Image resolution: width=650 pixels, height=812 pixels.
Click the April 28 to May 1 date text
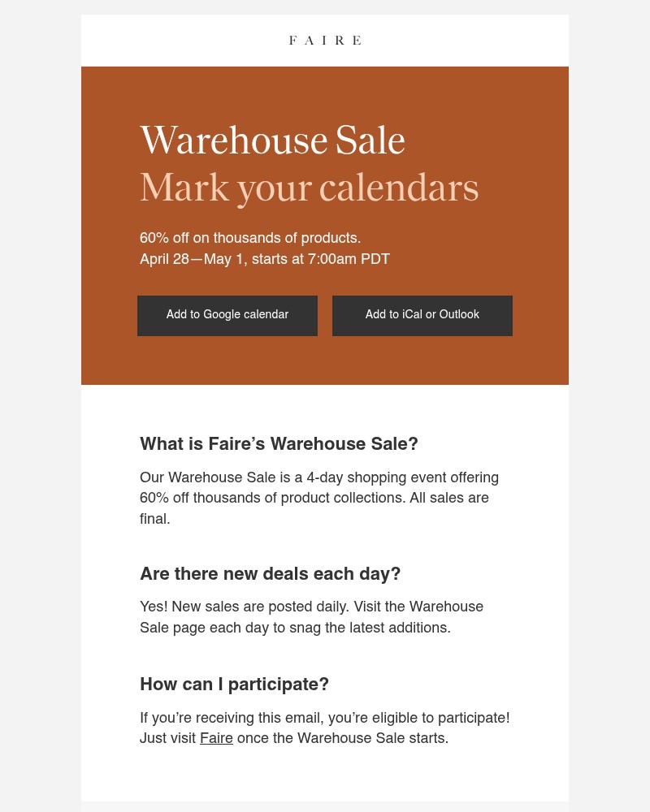pos(265,259)
